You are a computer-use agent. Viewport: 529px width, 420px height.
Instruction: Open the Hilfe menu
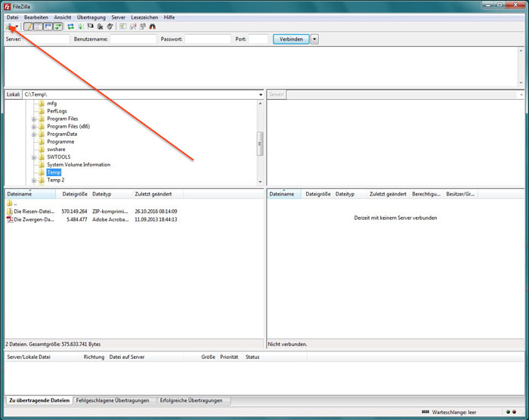click(x=169, y=17)
